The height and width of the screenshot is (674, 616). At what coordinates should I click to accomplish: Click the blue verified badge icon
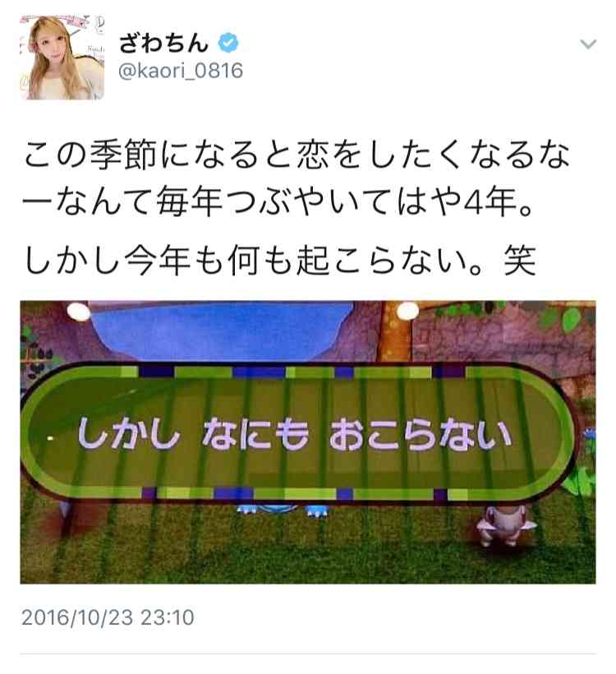coord(228,43)
